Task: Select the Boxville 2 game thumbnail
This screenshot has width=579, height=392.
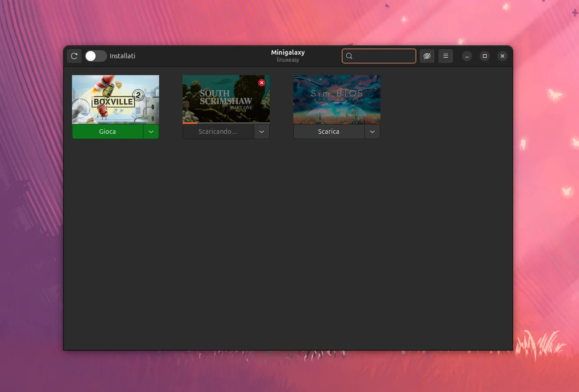Action: click(x=116, y=99)
